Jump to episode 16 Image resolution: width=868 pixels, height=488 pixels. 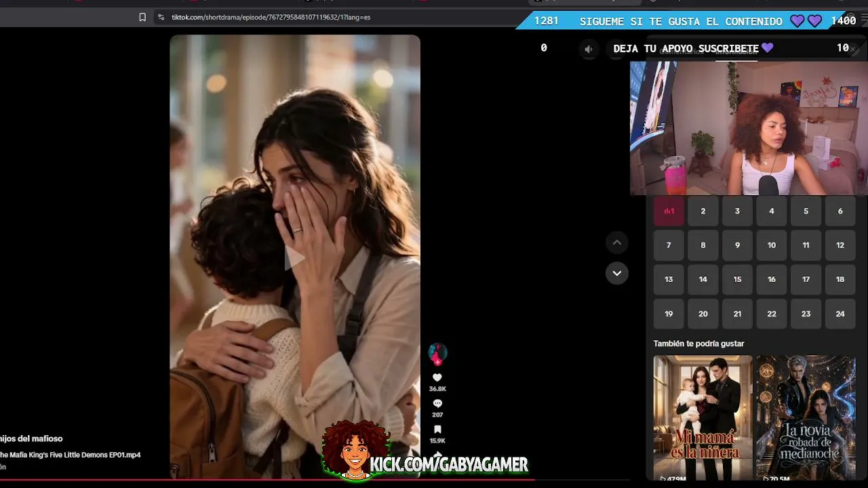(x=772, y=279)
